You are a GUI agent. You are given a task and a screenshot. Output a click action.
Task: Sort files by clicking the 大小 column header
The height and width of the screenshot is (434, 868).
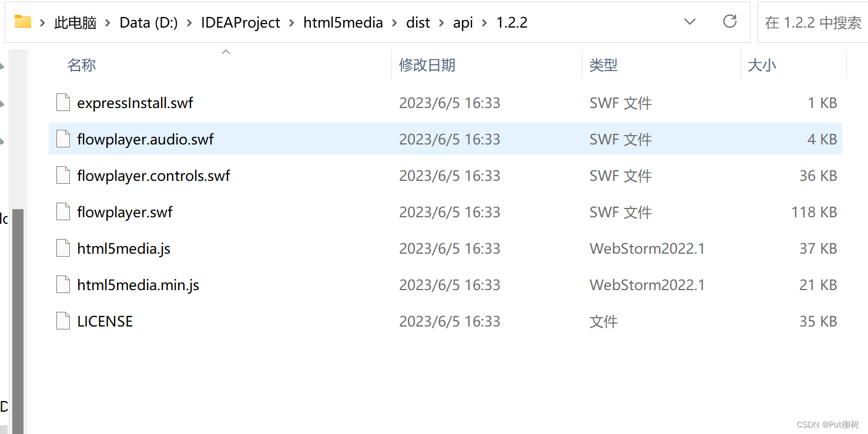pos(762,65)
